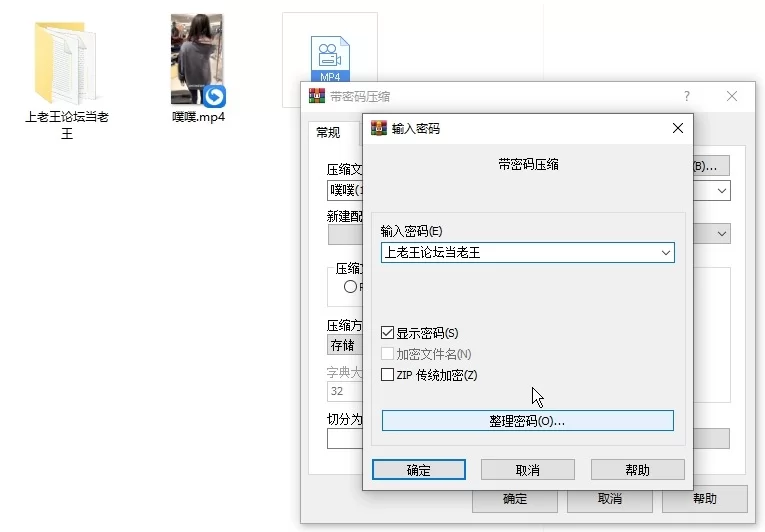Open 整理密码(O)... dialog

tap(527, 421)
